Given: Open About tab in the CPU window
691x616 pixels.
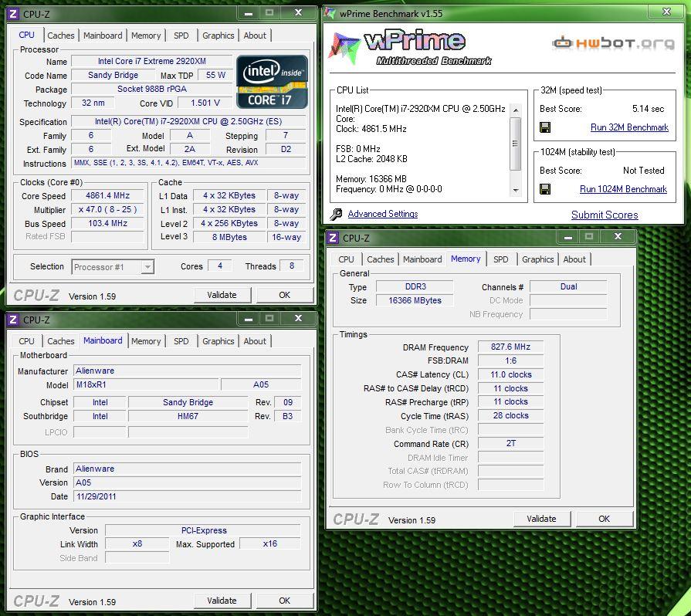Looking at the screenshot, I should pos(255,36).
